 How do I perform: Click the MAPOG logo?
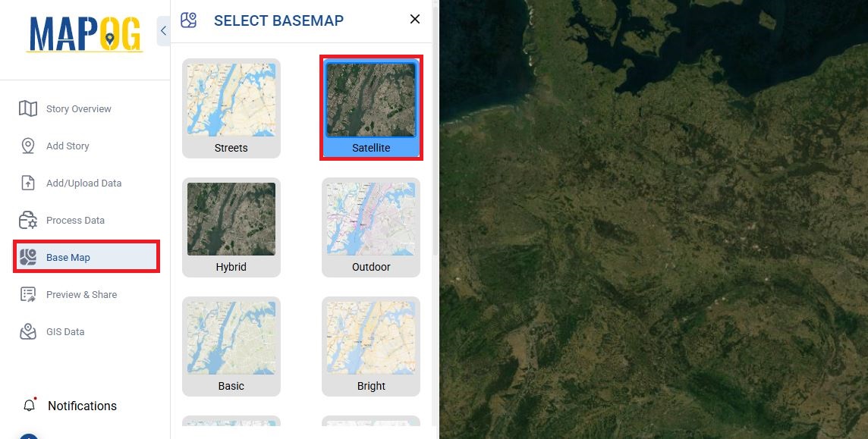(85, 34)
